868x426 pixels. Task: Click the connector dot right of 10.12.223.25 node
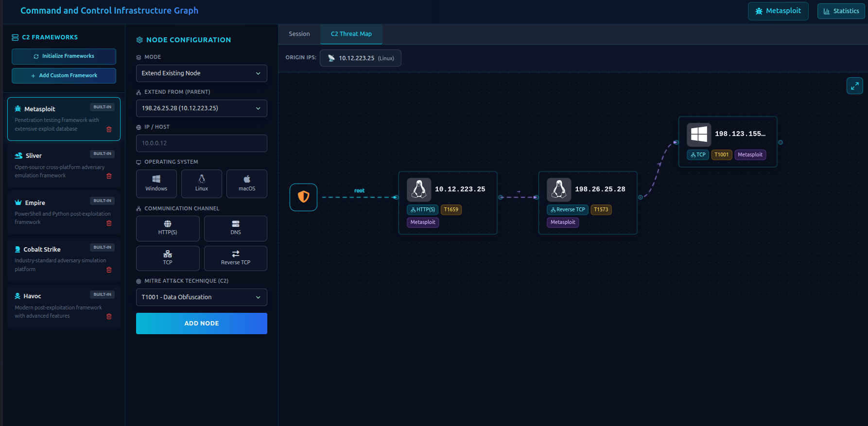501,197
